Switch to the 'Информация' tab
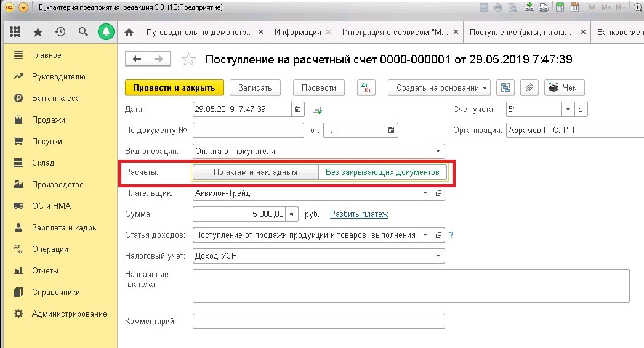 tap(297, 32)
